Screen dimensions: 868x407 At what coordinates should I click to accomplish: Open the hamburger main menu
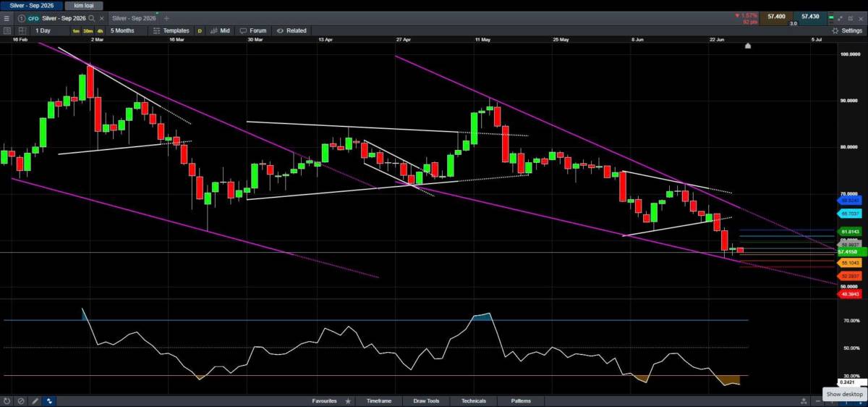[7, 17]
